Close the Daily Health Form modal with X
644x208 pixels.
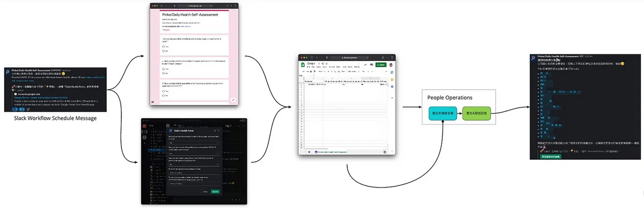coord(219,131)
